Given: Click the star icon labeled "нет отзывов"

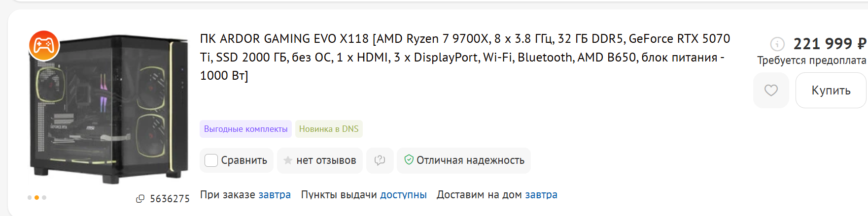Looking at the screenshot, I should [288, 160].
